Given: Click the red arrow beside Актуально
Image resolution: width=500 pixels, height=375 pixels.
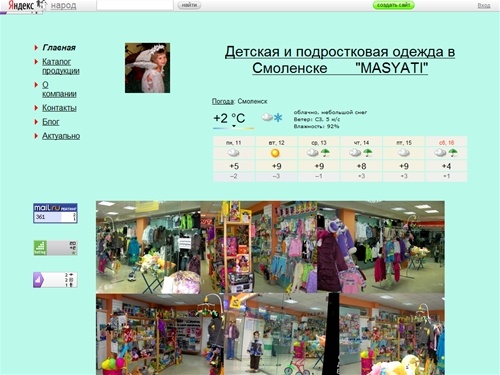Looking at the screenshot, I should point(36,136).
